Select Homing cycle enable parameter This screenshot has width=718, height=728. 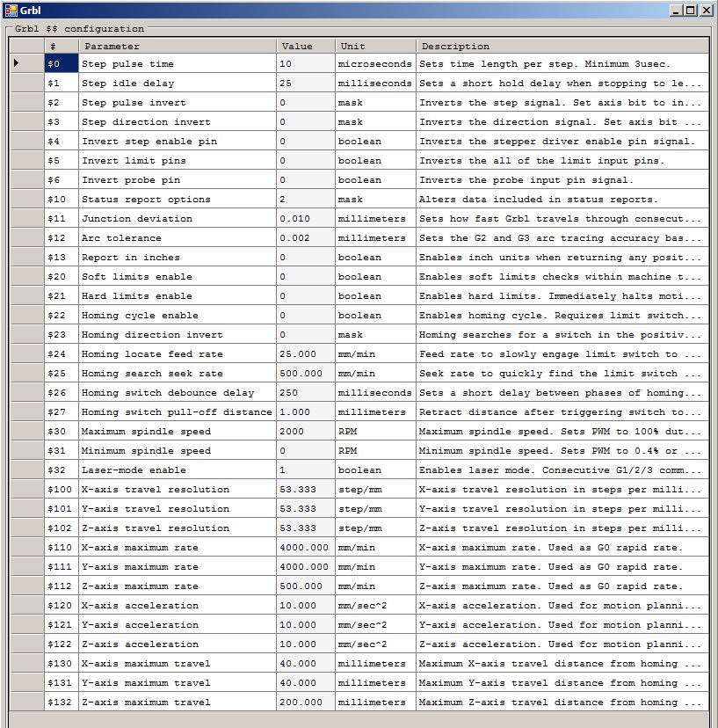coord(178,316)
